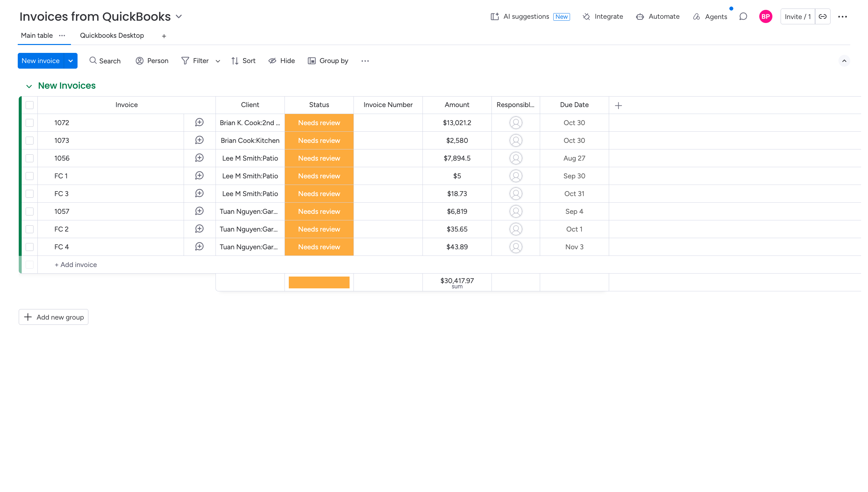Add a new column with plus icon

[x=618, y=105]
